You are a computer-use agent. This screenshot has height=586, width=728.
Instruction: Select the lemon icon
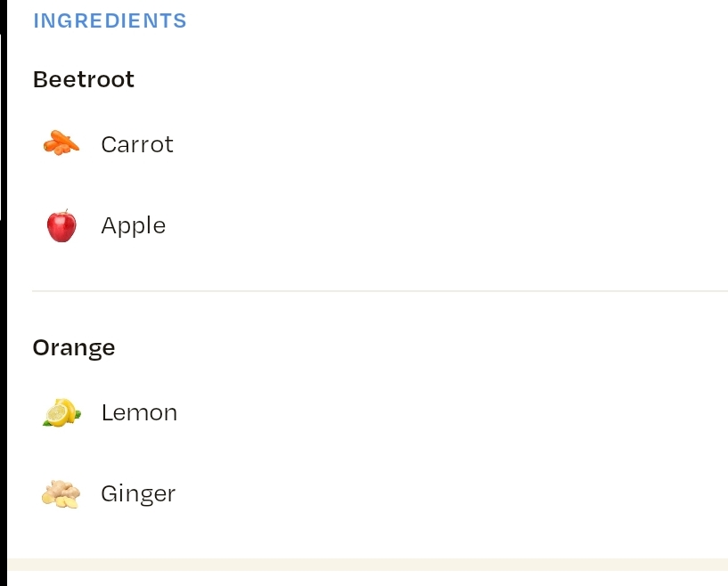coord(61,412)
